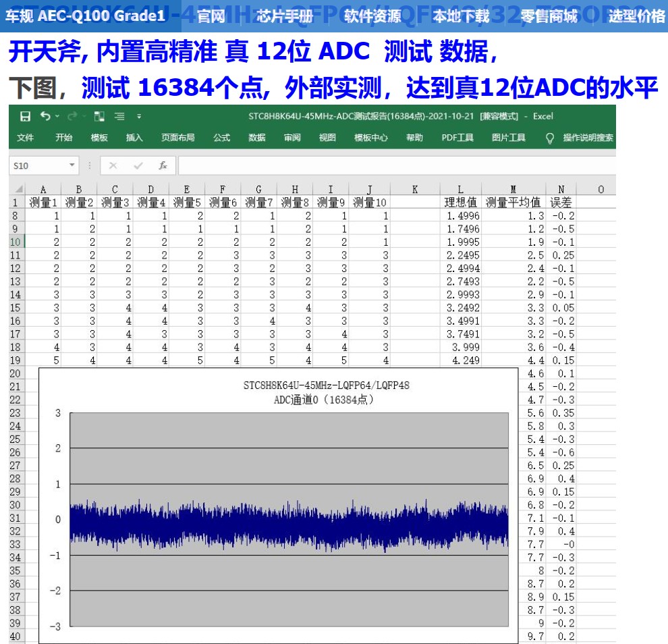This screenshot has width=668, height=644.
Task: Click the template grid icon in quick access
Action: click(99, 116)
